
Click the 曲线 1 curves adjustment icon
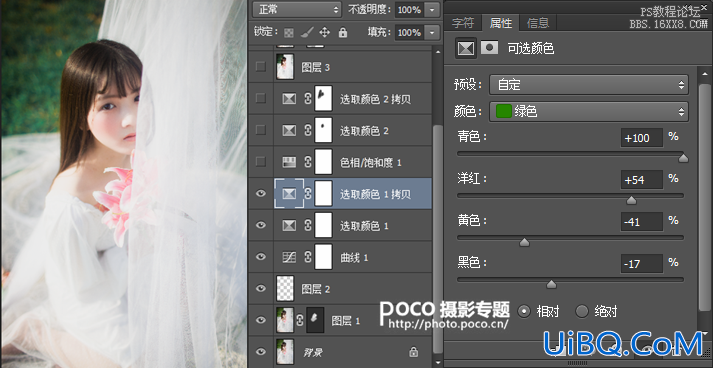tap(289, 257)
